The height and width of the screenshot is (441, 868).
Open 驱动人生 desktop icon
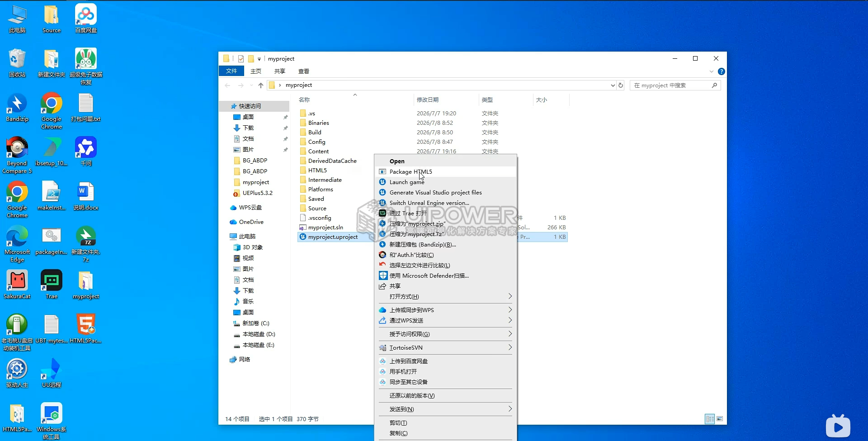coord(17,373)
